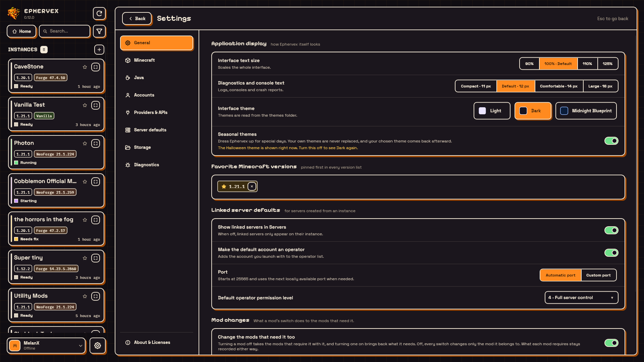644x362 pixels.
Task: Click the instance Search field
Action: click(x=64, y=31)
